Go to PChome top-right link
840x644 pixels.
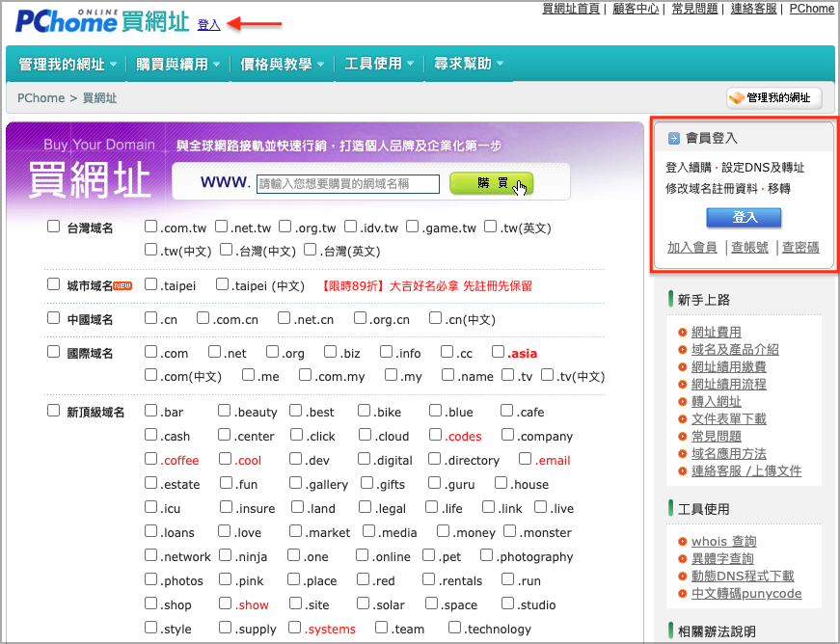coord(812,9)
